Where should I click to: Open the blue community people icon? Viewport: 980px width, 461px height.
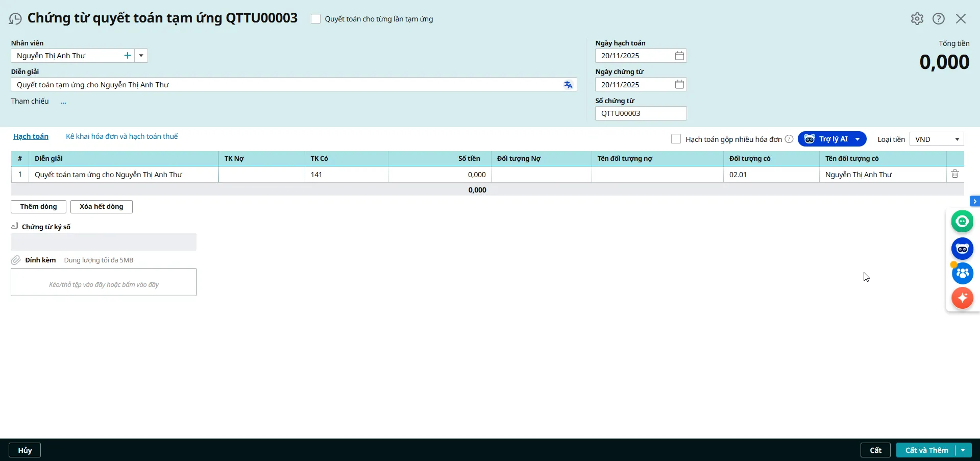coord(962,273)
